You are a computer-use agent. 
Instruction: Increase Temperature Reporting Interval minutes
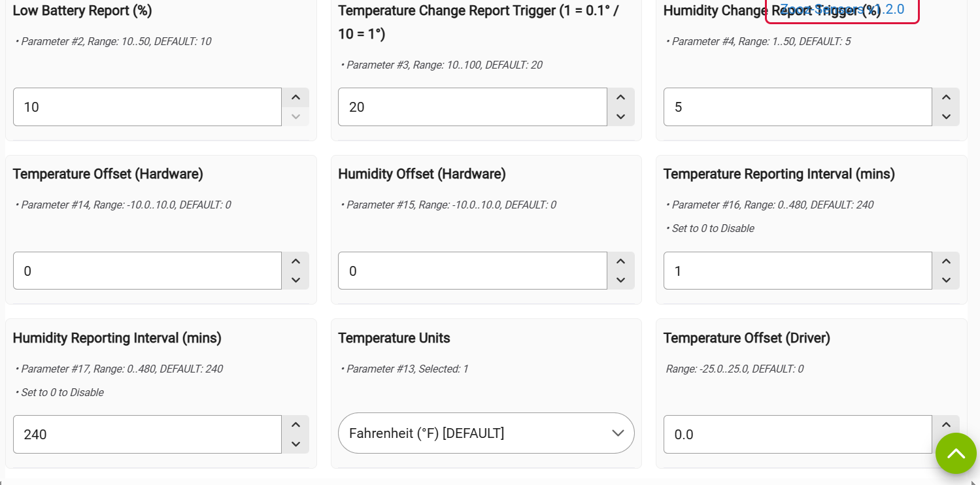(x=945, y=261)
